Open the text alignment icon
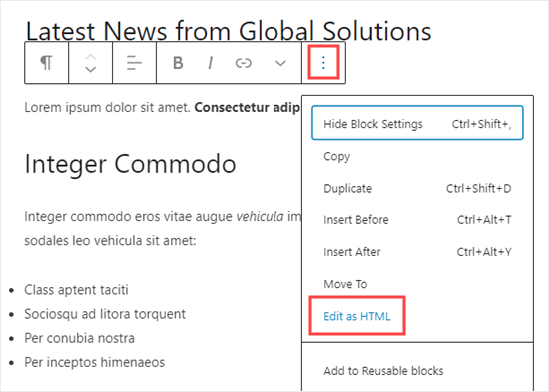Screen dimensions: 549x392 pyautogui.click(x=134, y=63)
